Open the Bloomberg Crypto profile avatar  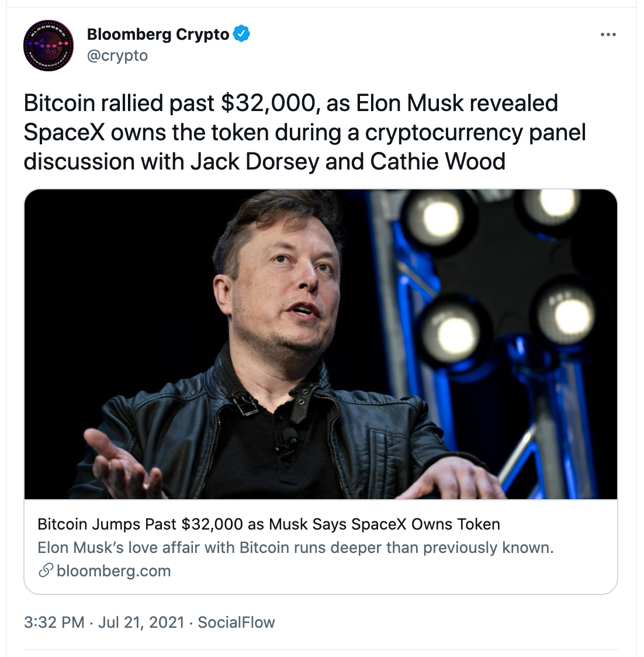(49, 46)
